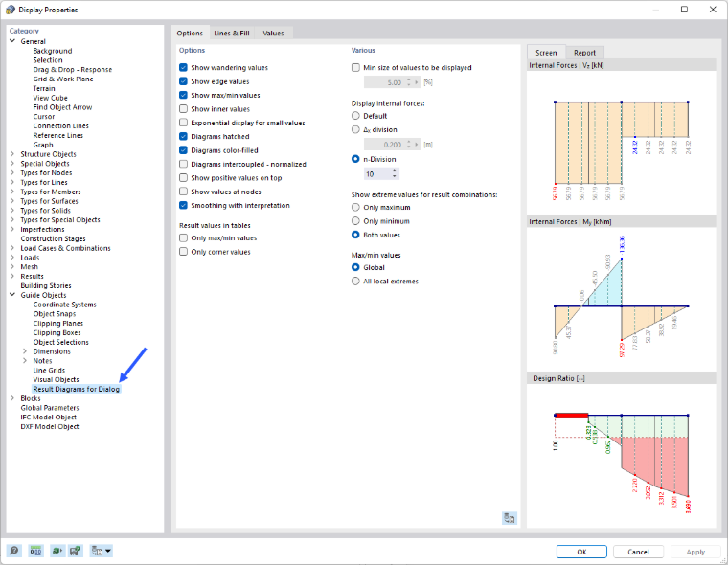
Task: Enable Min size of values to be displayed
Action: click(x=355, y=67)
